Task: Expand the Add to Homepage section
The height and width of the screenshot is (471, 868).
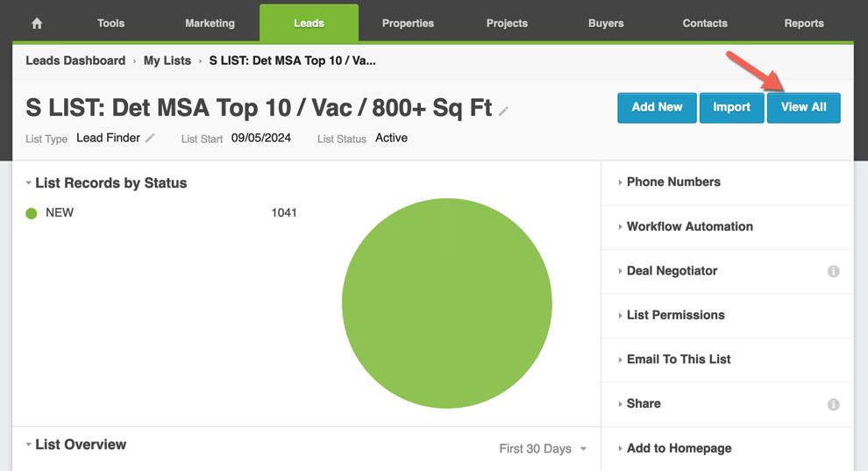Action: (x=679, y=448)
